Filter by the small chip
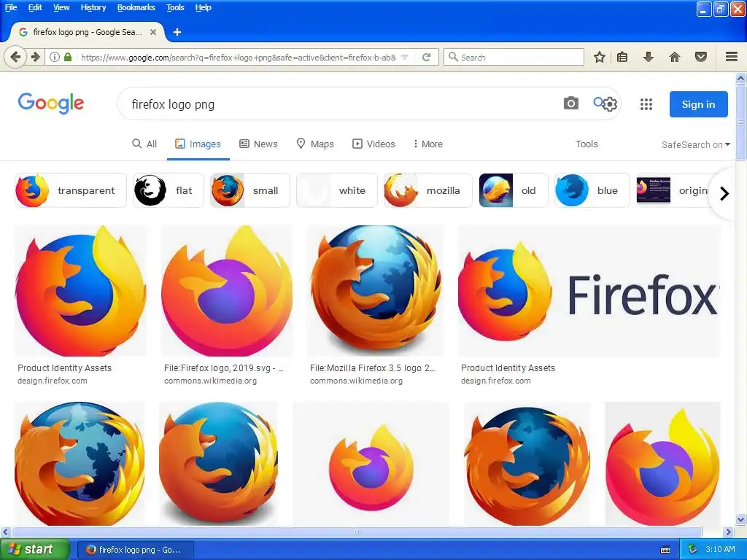 point(249,190)
